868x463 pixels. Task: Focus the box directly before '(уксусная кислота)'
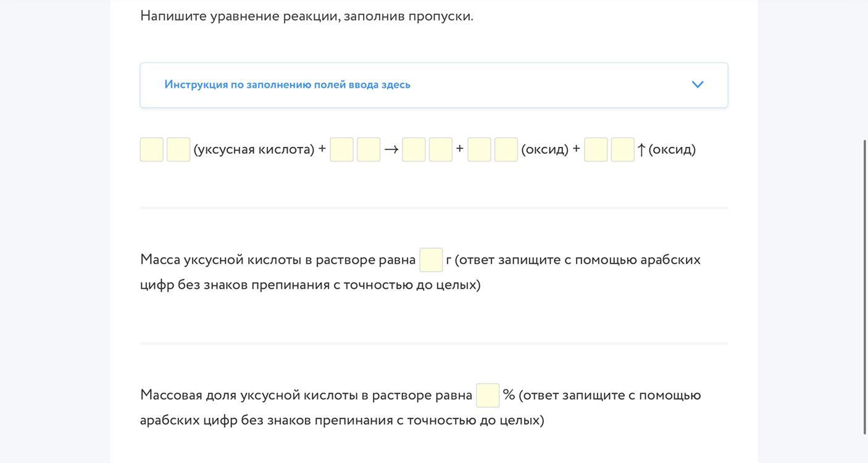pyautogui.click(x=178, y=149)
